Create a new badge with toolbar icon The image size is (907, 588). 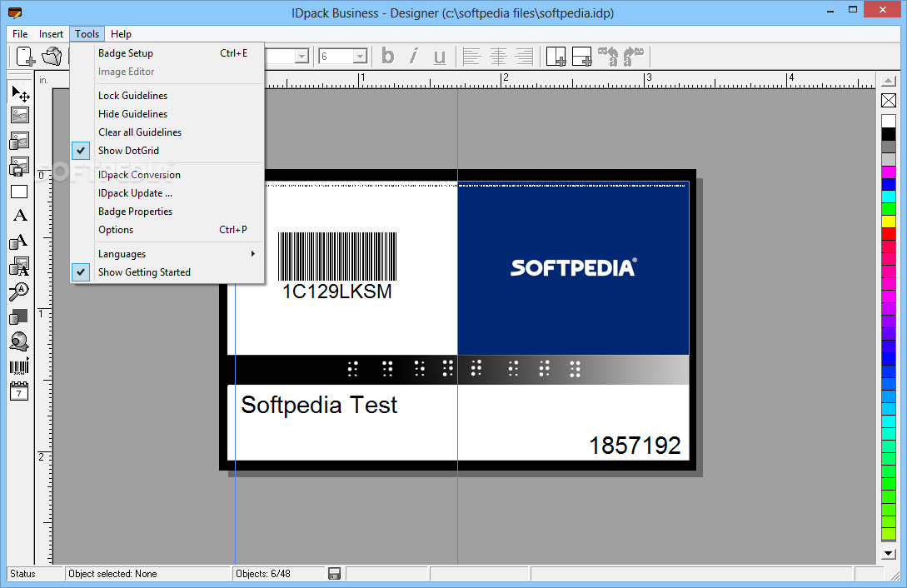point(26,56)
